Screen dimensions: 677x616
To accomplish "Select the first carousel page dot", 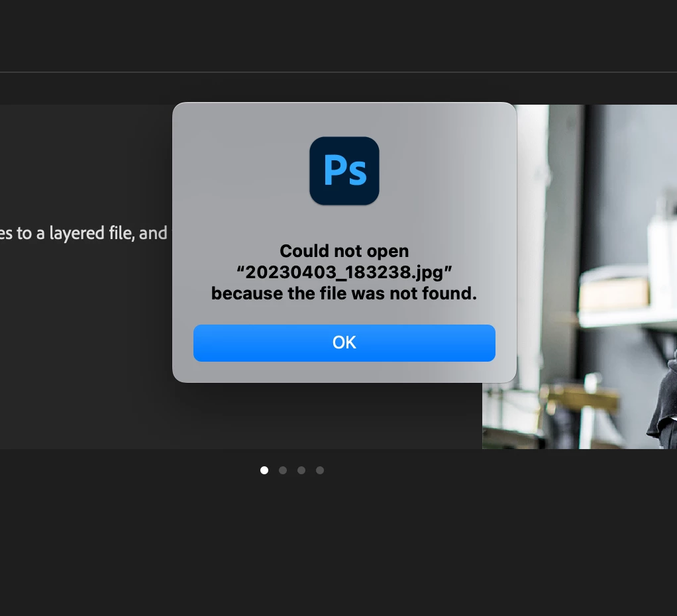I will coord(264,470).
